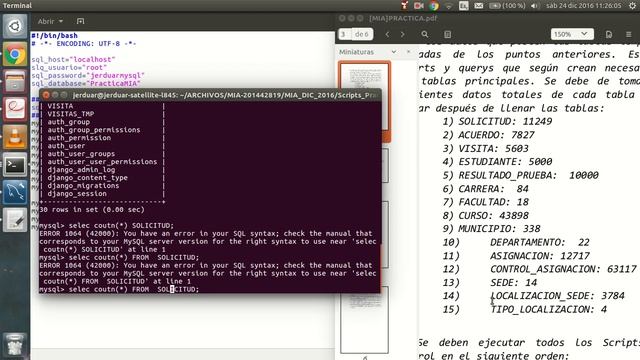Toggle the sidebar button in PDF viewer

[447, 35]
